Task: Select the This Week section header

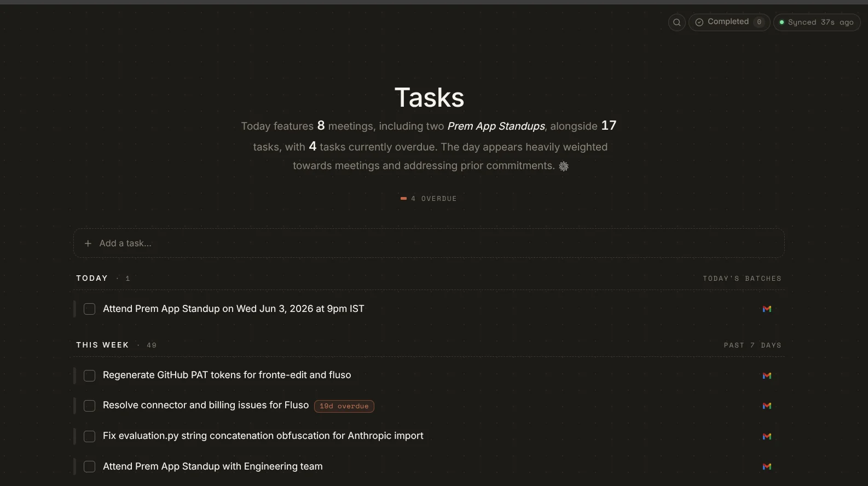Action: [x=102, y=345]
